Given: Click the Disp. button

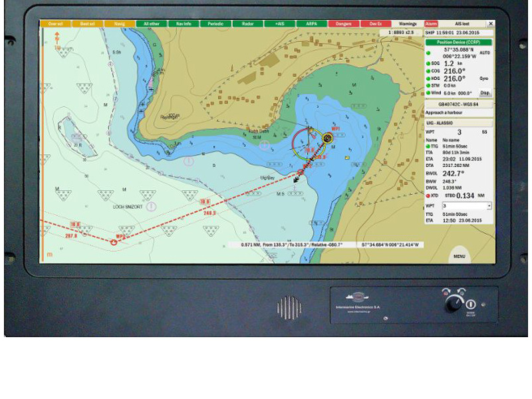Looking at the screenshot, I should [x=485, y=93].
